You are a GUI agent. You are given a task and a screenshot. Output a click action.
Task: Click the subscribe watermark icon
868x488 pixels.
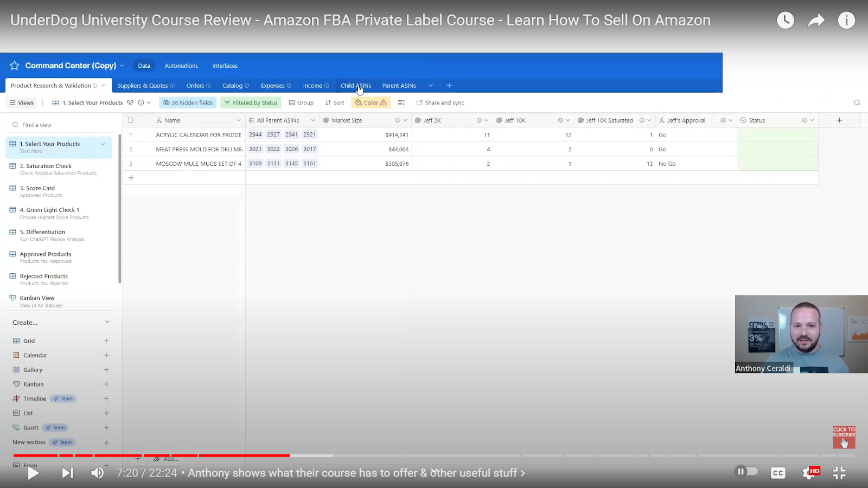(x=844, y=437)
